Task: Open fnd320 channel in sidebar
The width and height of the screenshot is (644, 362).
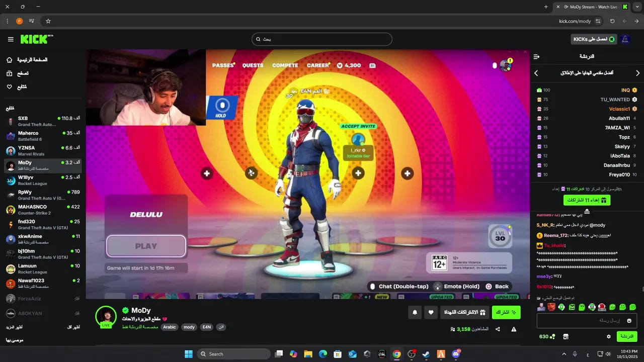Action: tap(43, 224)
